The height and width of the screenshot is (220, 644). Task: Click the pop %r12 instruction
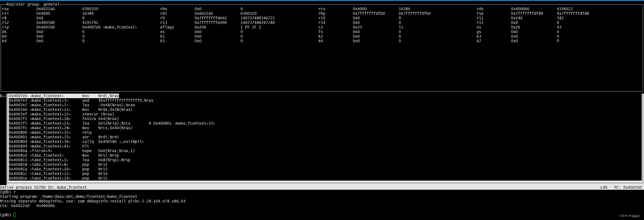coord(95,165)
